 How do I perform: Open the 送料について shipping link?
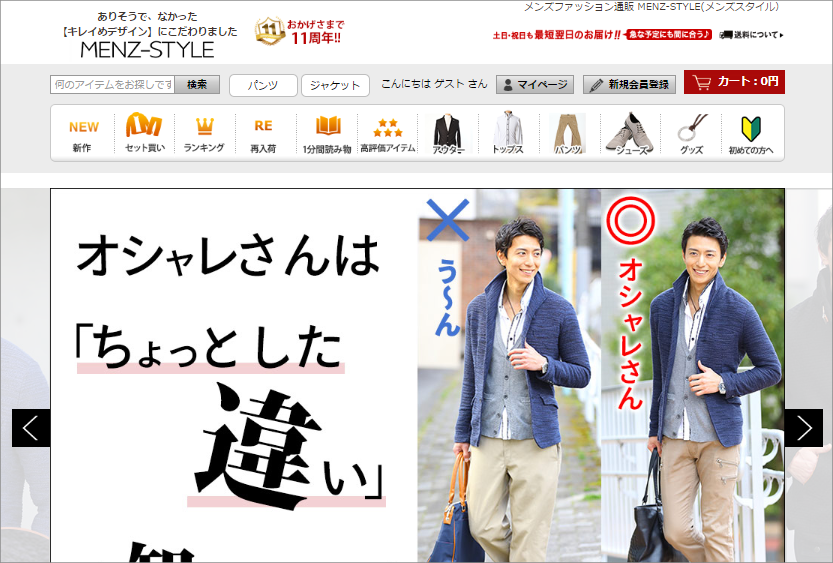coord(752,35)
